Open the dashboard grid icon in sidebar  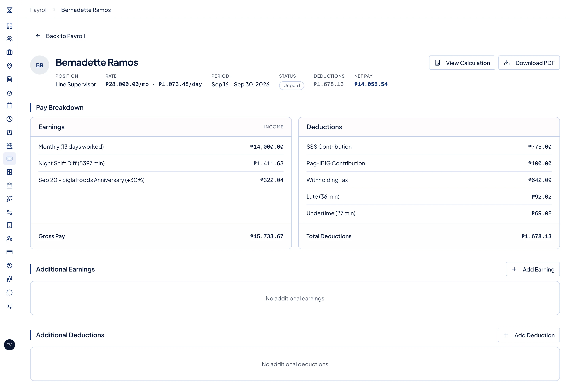coord(9,26)
